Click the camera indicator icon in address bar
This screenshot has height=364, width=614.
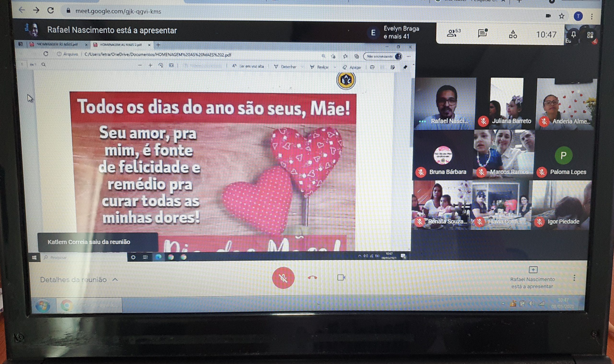click(x=548, y=16)
